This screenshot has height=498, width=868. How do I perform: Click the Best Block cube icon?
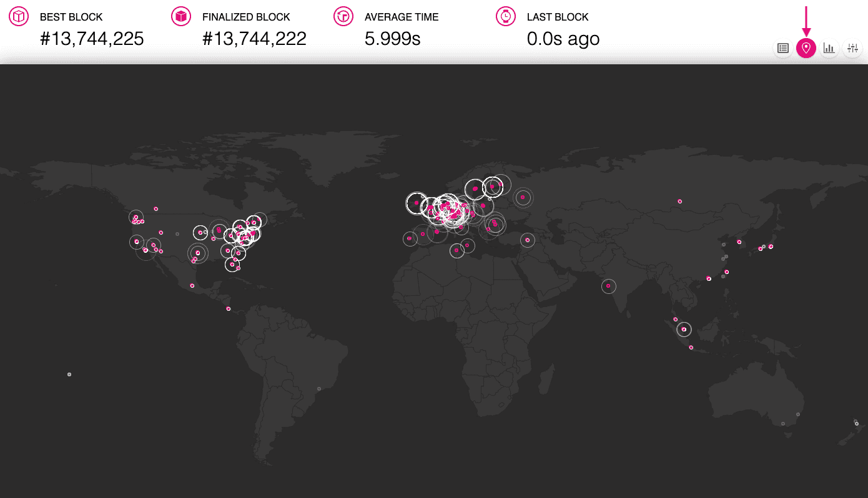(18, 16)
